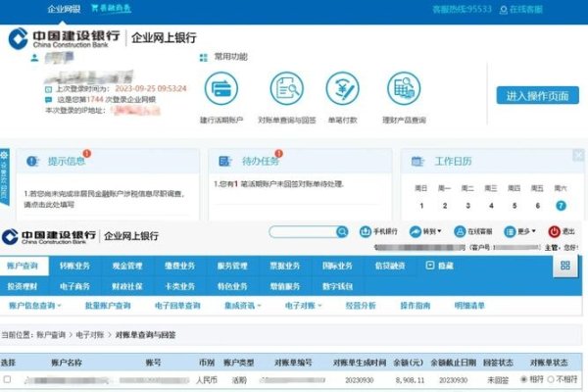The height and width of the screenshot is (392, 588).
Task: Click the 善融商务 shopping cart link
Action: 111,8
